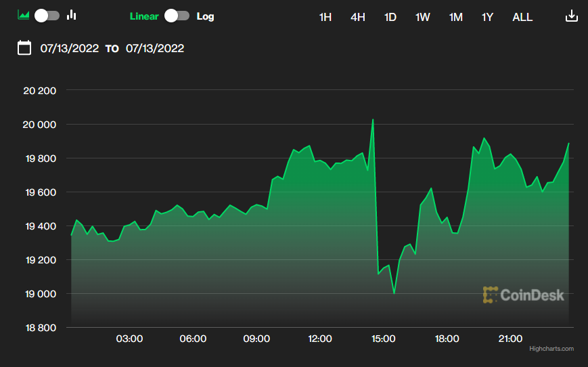Image resolution: width=588 pixels, height=367 pixels.
Task: Select the 4H time range
Action: point(358,17)
